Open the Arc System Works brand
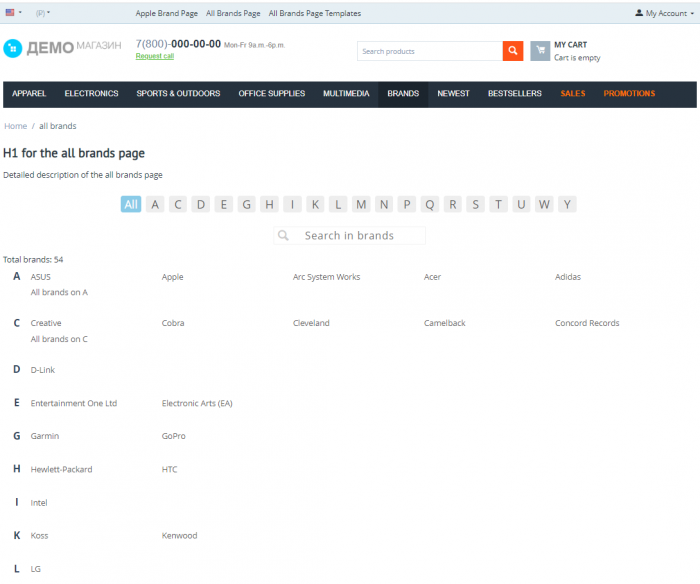Viewport: 700px width, 584px height. [326, 277]
